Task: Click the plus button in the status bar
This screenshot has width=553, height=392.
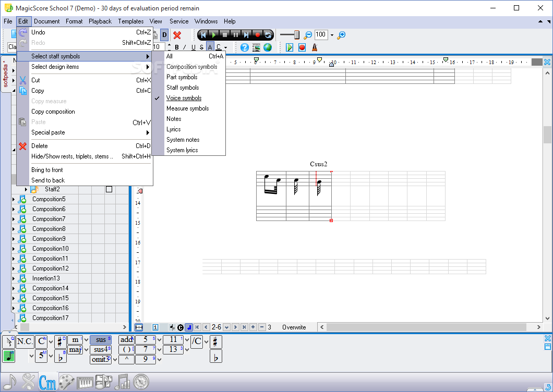Action: [x=253, y=327]
